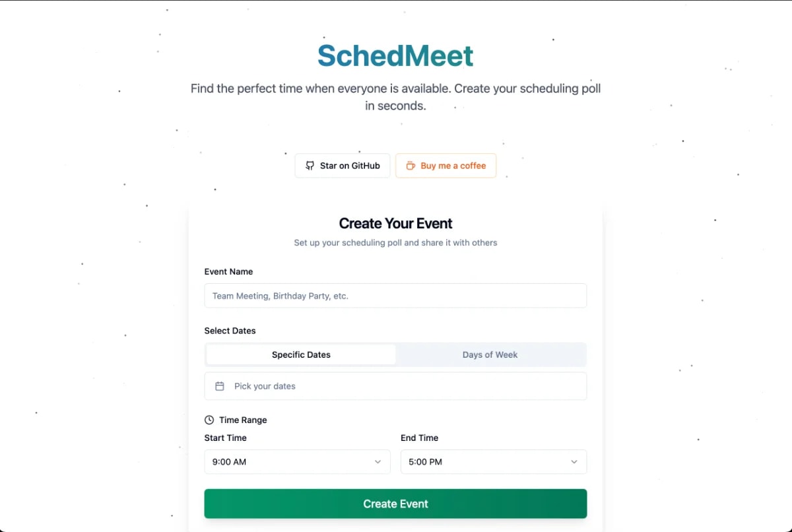Click the Create Your Event heading
This screenshot has height=532, width=792.
(x=395, y=224)
